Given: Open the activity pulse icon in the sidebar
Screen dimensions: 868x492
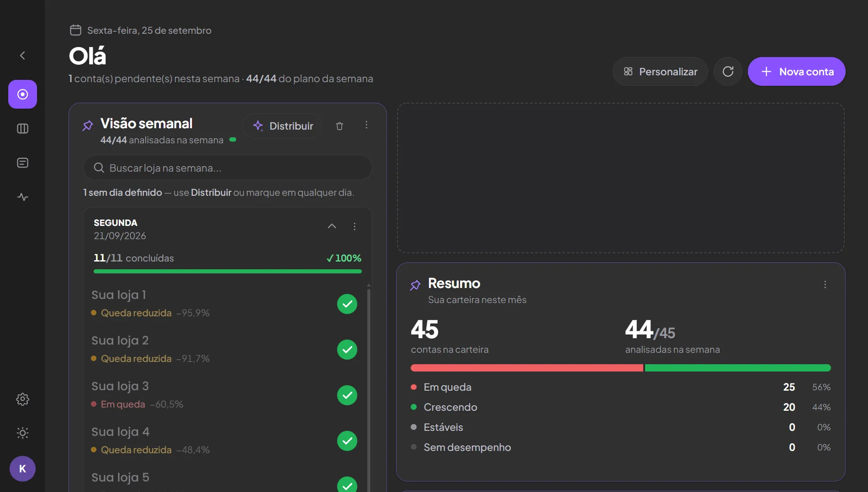Looking at the screenshot, I should [22, 197].
